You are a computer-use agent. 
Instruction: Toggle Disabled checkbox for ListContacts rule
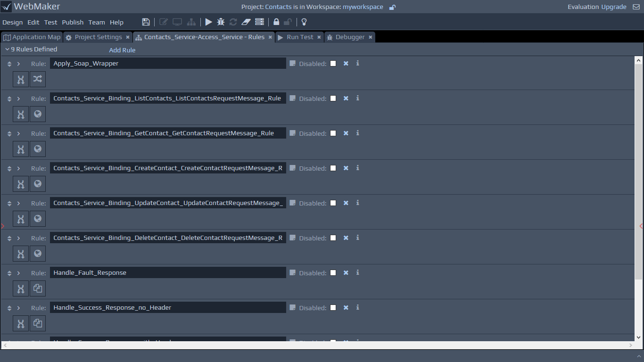click(333, 99)
